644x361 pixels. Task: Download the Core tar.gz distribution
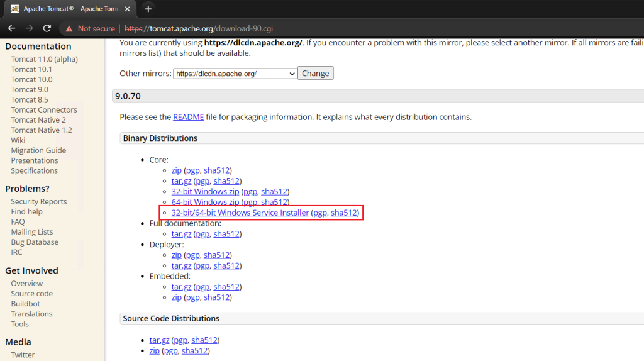181,181
